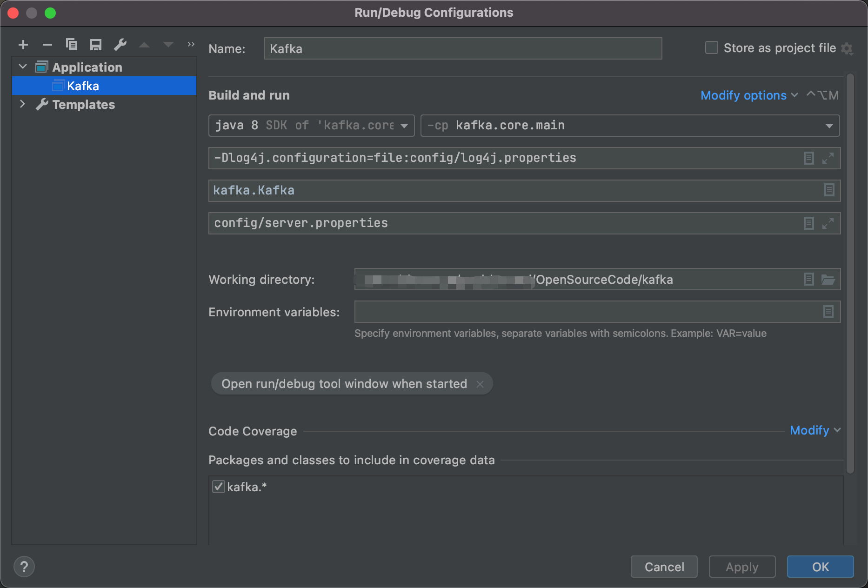Open help with the question mark button

pos(24,567)
